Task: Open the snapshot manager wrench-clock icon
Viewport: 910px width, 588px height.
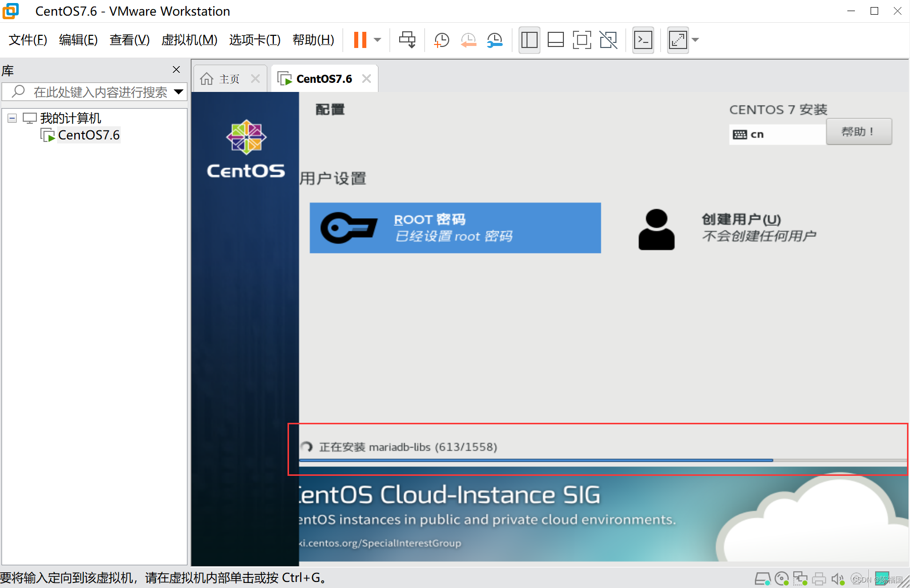Action: click(495, 40)
